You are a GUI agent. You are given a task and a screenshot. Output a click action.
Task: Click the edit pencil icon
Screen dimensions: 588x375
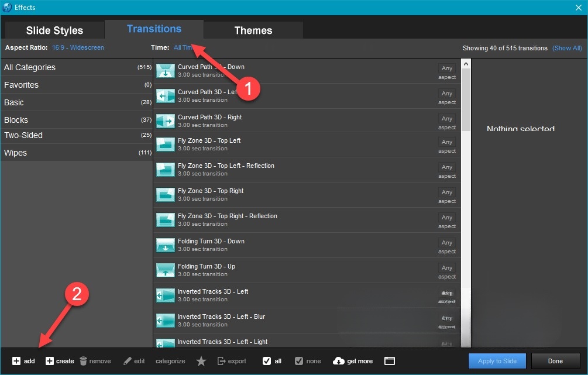click(128, 361)
